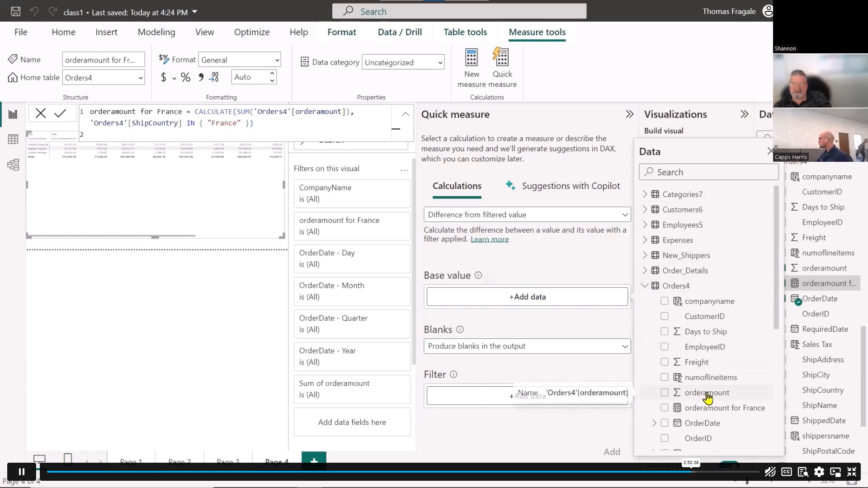Click '+Add data' under Base value
The height and width of the screenshot is (488, 868).
coord(527,296)
